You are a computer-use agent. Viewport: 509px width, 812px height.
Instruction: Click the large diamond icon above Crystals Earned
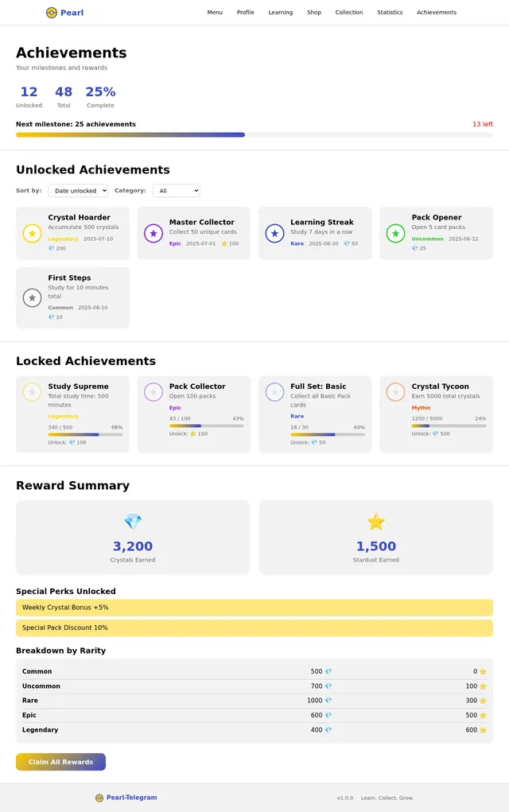coord(133,522)
